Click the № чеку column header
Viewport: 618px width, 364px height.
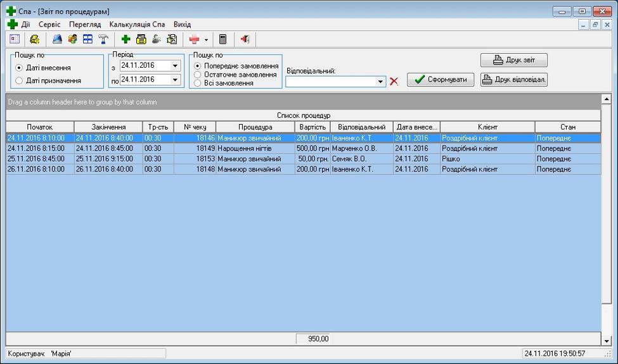tap(195, 127)
